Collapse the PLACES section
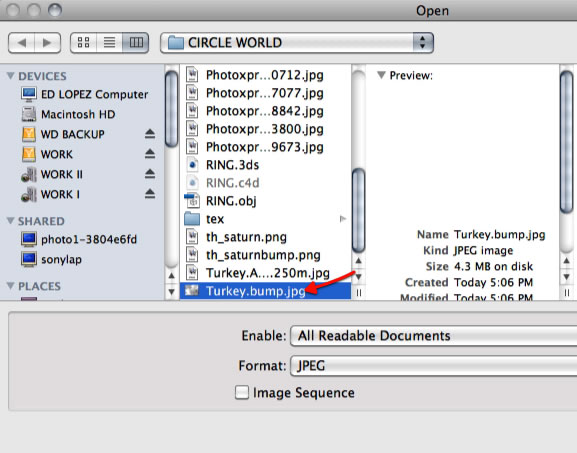 (11, 286)
